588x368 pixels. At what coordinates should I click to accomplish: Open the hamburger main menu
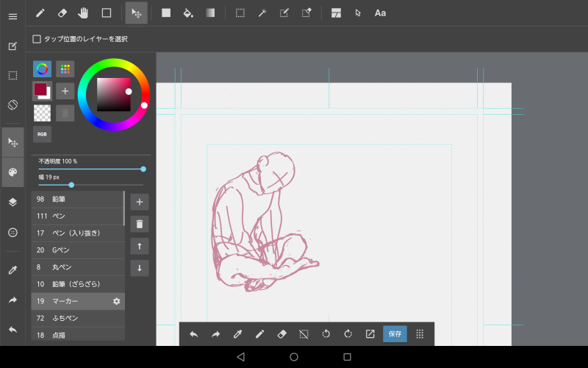tap(12, 16)
